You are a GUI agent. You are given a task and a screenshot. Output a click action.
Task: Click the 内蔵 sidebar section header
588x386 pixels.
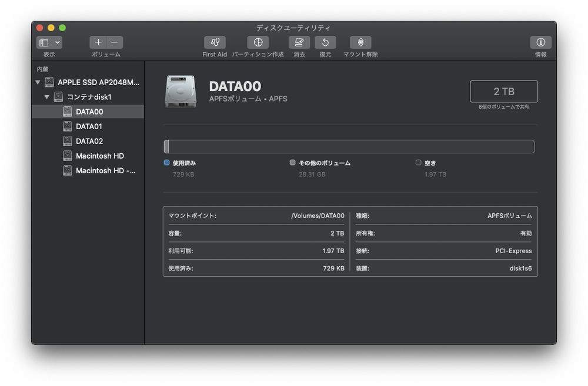[x=42, y=69]
